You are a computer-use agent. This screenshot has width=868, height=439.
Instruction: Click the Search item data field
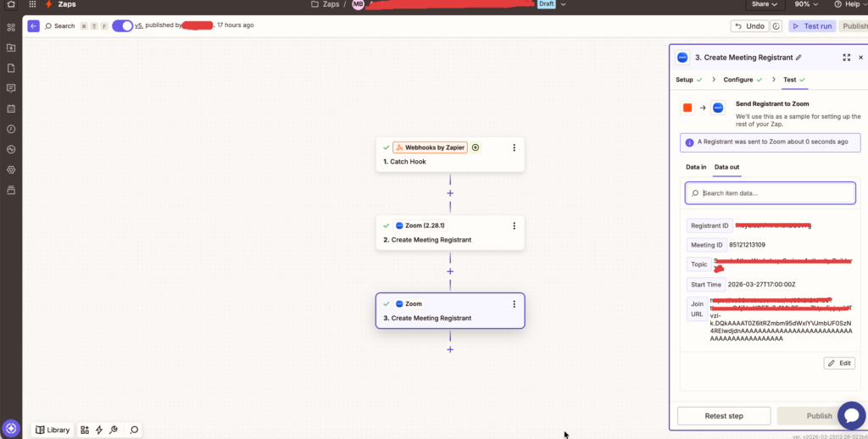click(x=770, y=193)
